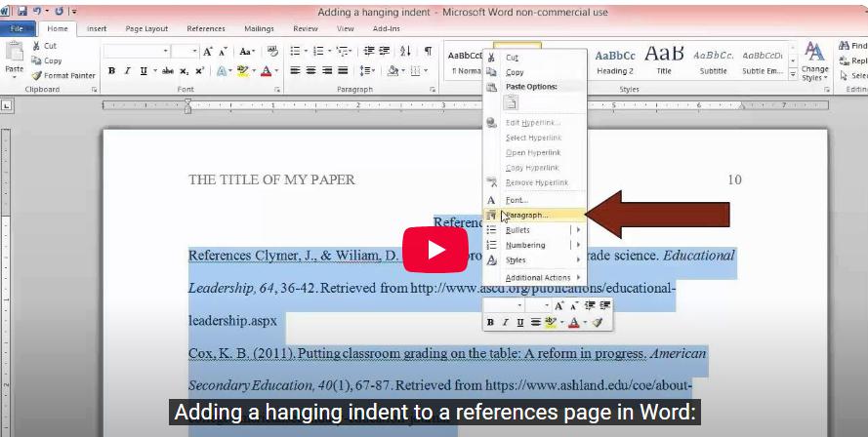Toggle Bold in the ribbon Font group
The image size is (868, 437).
click(x=112, y=71)
